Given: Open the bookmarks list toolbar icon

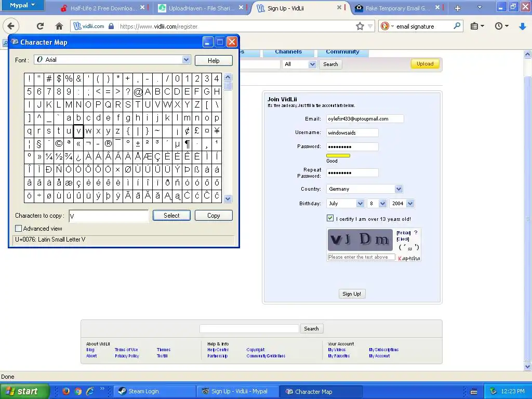Looking at the screenshot, I should coord(477,26).
